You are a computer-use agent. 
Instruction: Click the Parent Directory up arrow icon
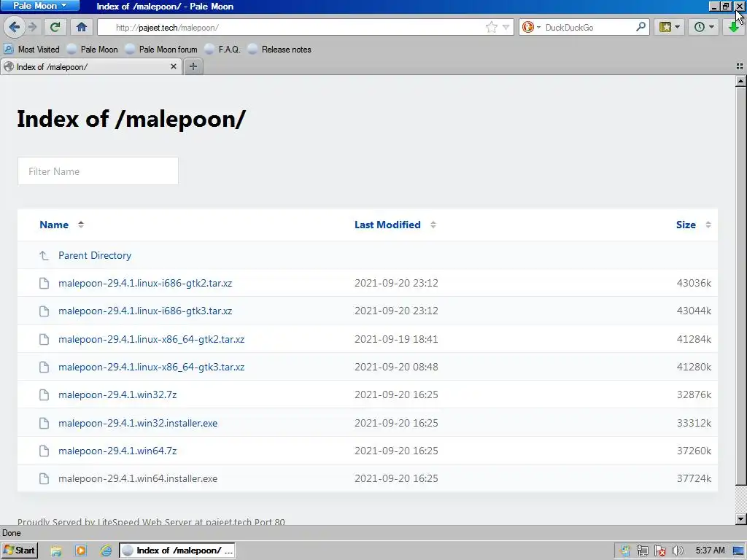click(x=44, y=255)
